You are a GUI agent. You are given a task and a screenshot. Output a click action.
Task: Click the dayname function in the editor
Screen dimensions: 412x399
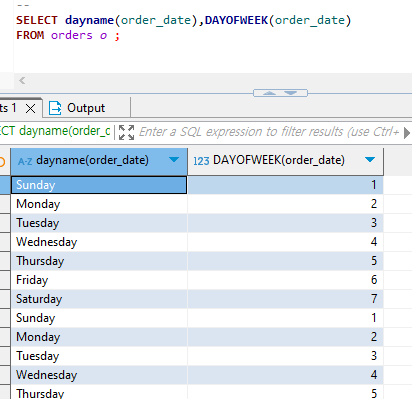point(89,20)
